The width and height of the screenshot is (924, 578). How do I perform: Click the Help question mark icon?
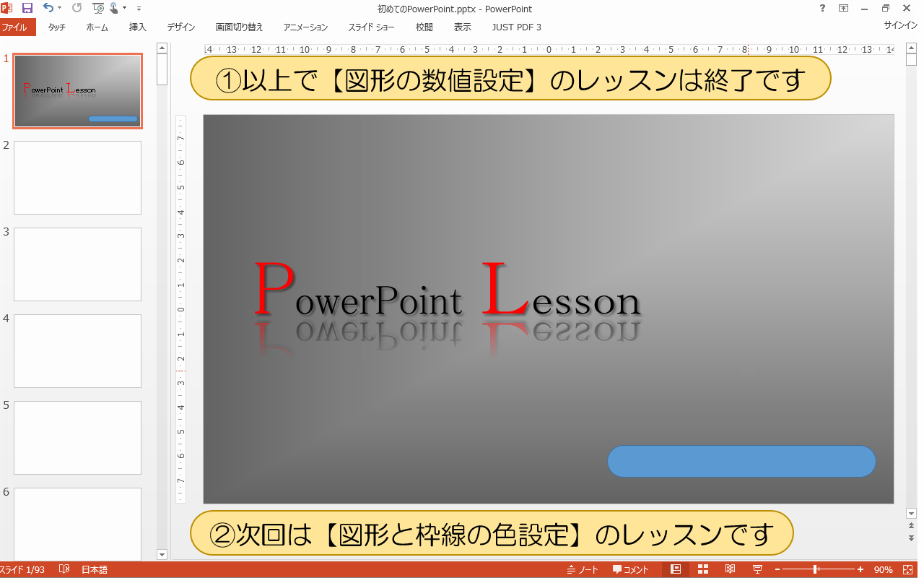click(x=823, y=8)
